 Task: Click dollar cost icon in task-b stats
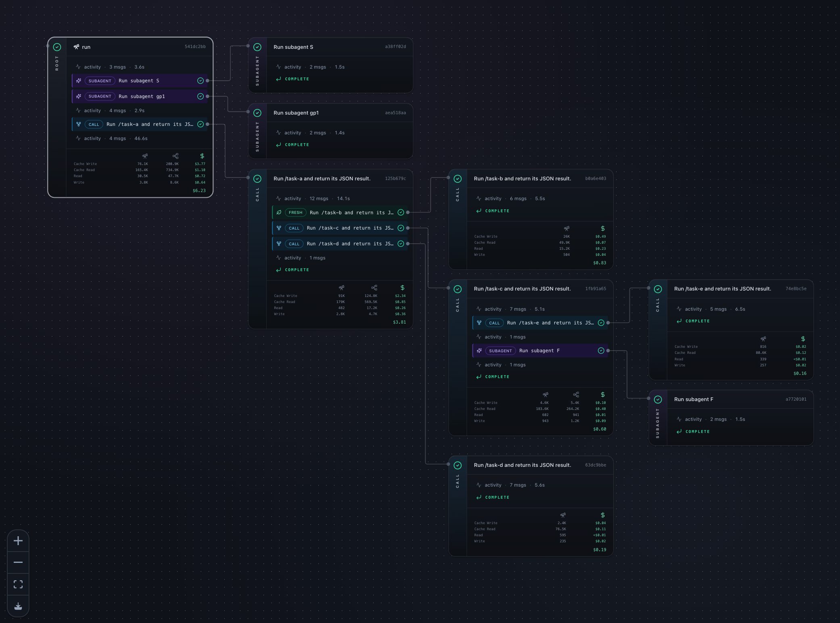tap(603, 228)
